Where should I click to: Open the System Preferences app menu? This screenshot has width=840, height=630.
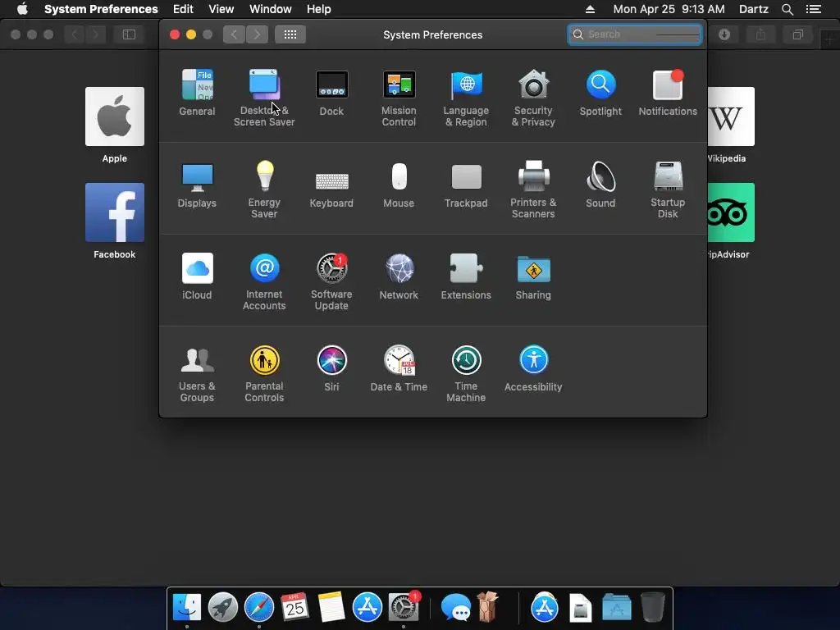point(101,9)
